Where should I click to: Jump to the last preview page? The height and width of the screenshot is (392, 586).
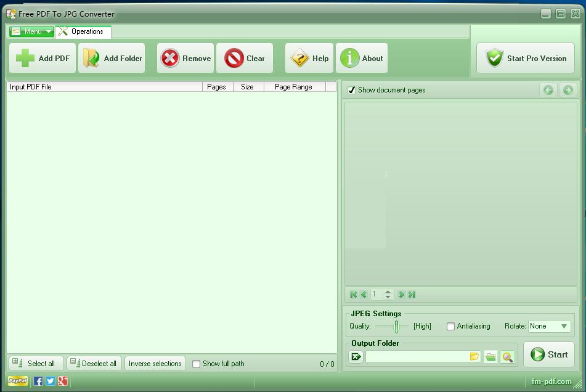click(412, 295)
